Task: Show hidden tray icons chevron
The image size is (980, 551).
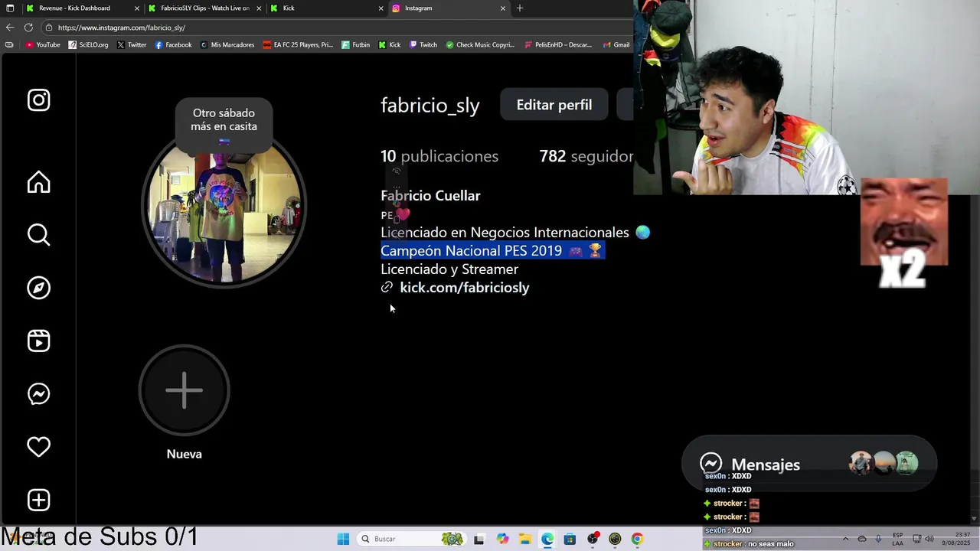Action: click(x=845, y=539)
